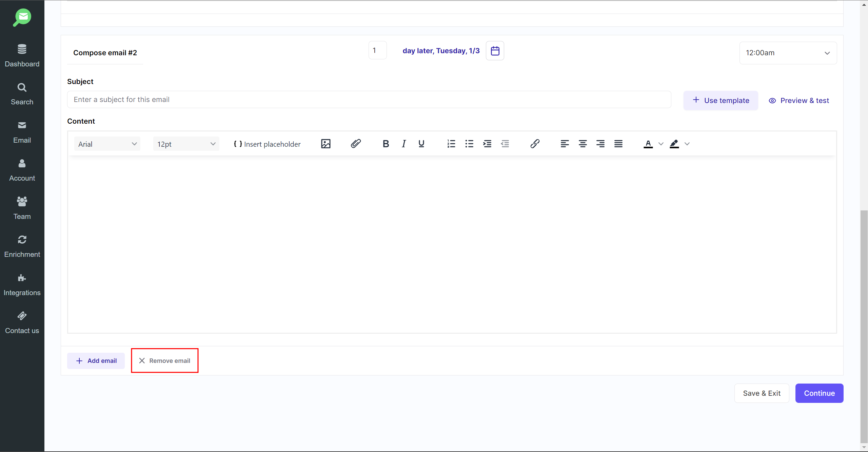Click into the Subject input field
The width and height of the screenshot is (868, 452).
coord(369,100)
